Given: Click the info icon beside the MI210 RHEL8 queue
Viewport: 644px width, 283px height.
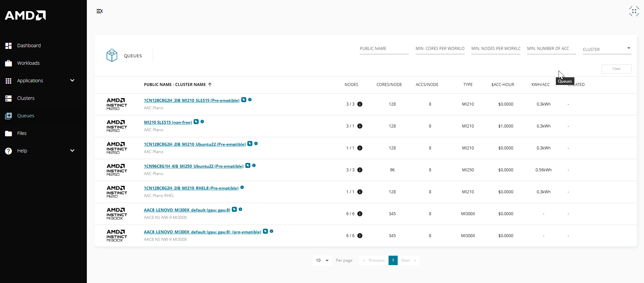Looking at the screenshot, I should point(242,188).
